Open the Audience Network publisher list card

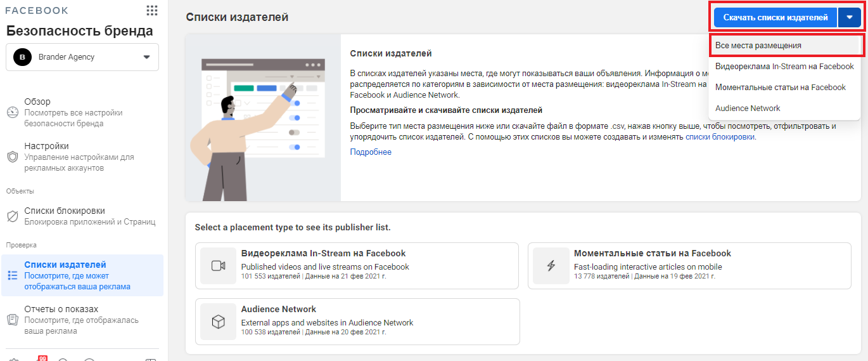(357, 322)
